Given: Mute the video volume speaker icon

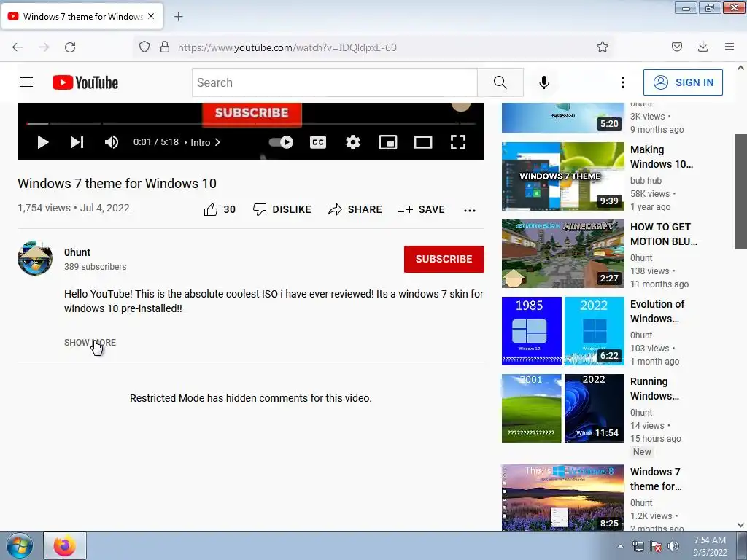Looking at the screenshot, I should pyautogui.click(x=112, y=142).
